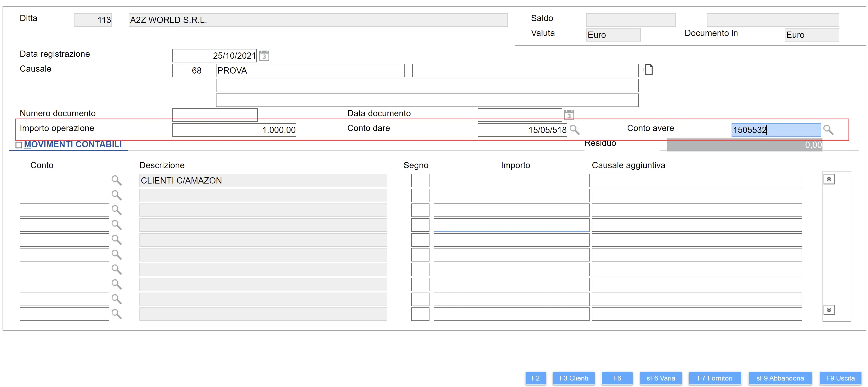
Task: Search accounts for Conto avere field
Action: click(x=828, y=130)
